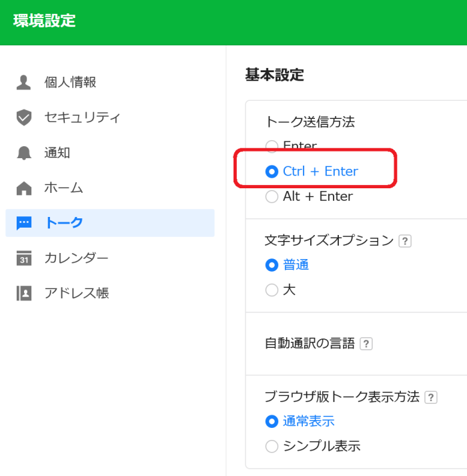Select 通常表示 display radio button
The height and width of the screenshot is (476, 467).
click(272, 421)
